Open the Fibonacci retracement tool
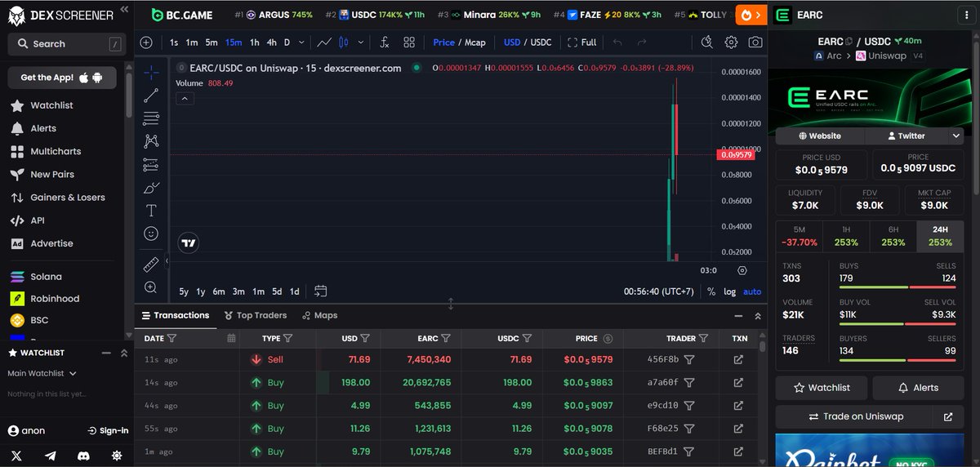 151,118
